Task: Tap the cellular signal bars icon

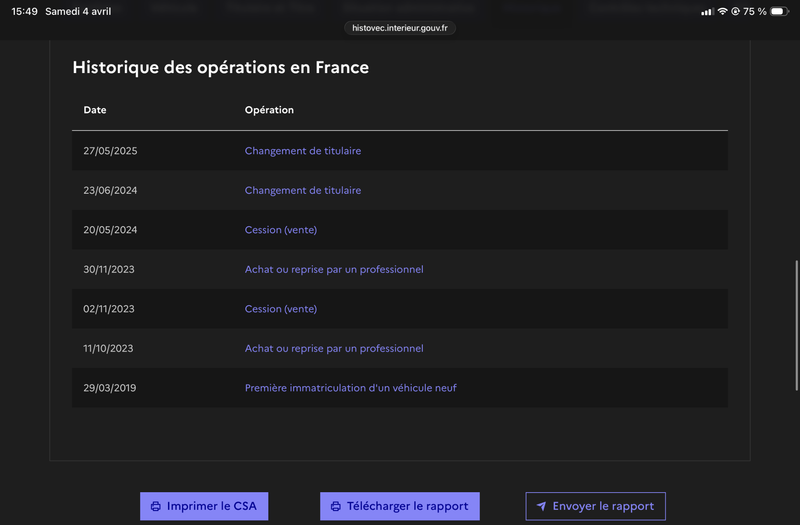Action: (707, 12)
